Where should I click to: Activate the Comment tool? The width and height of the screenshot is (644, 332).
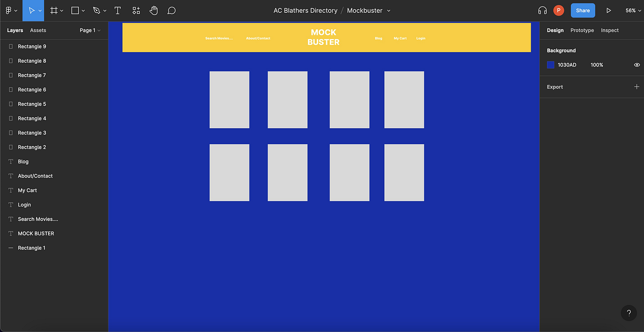pyautogui.click(x=171, y=10)
